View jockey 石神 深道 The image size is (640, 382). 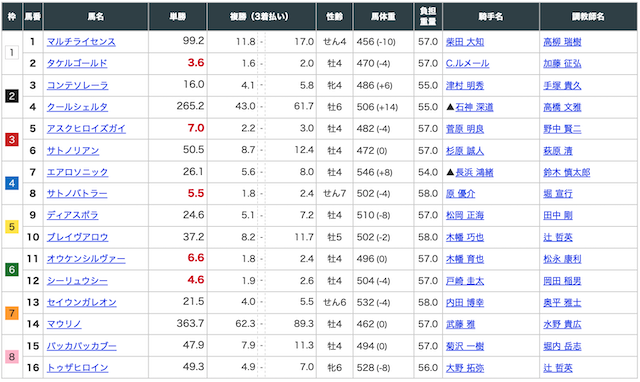click(x=474, y=107)
